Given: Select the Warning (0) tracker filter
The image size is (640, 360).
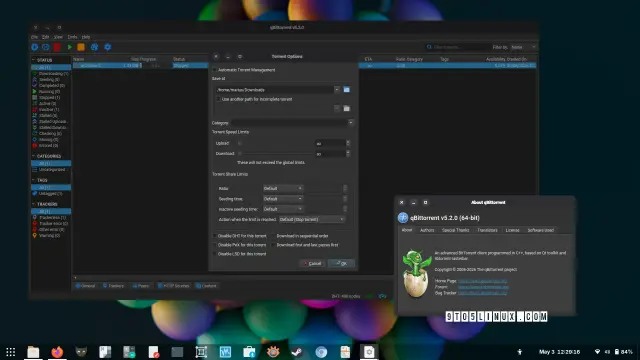Looking at the screenshot, I should pos(51,236).
